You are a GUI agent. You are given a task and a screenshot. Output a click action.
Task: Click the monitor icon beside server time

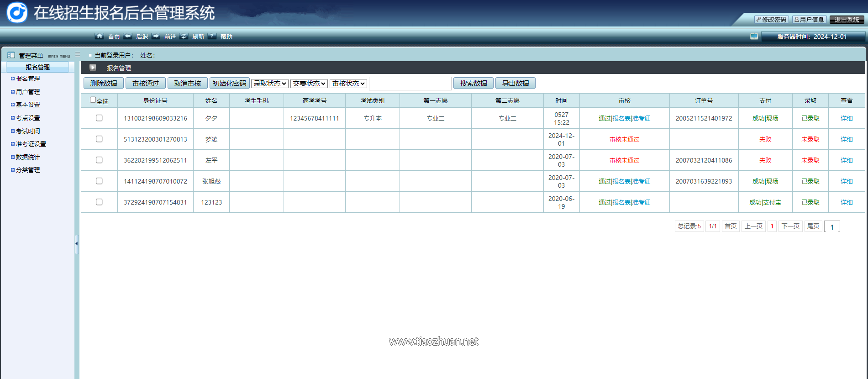754,37
